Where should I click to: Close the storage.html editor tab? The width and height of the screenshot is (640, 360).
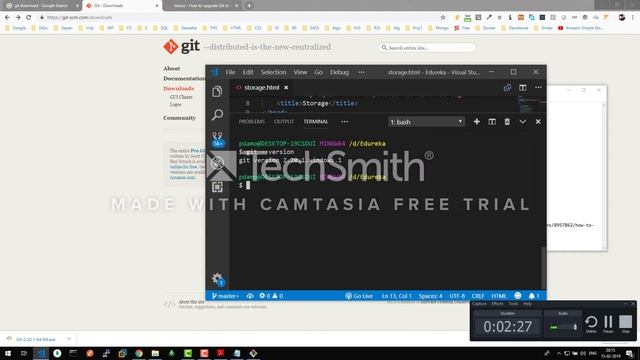(x=286, y=87)
